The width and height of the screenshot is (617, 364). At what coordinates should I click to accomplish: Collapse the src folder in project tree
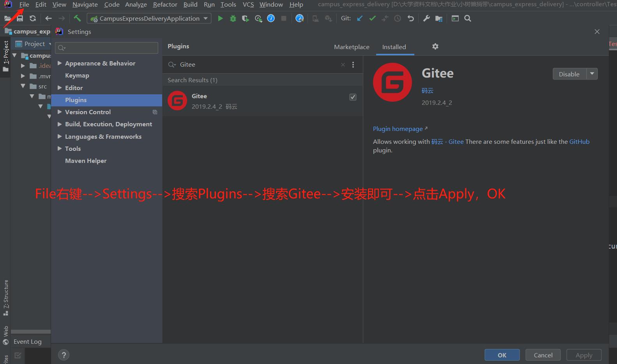click(x=23, y=86)
